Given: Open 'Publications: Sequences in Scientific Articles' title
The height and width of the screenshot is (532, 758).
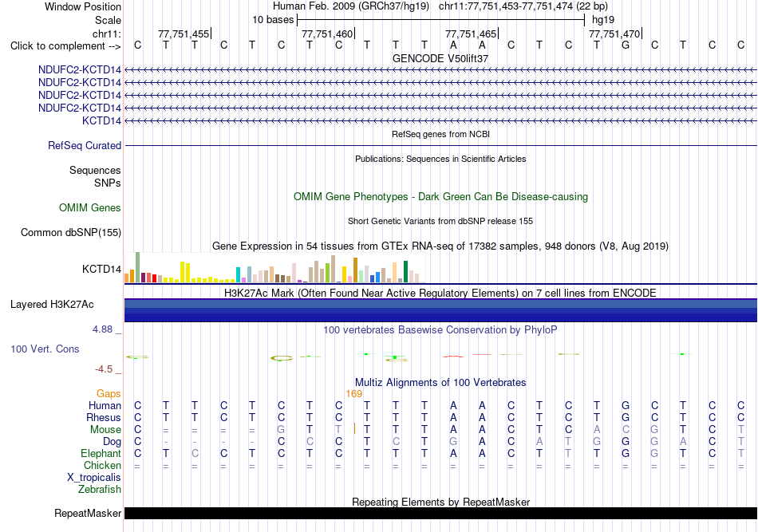Looking at the screenshot, I should [440, 159].
